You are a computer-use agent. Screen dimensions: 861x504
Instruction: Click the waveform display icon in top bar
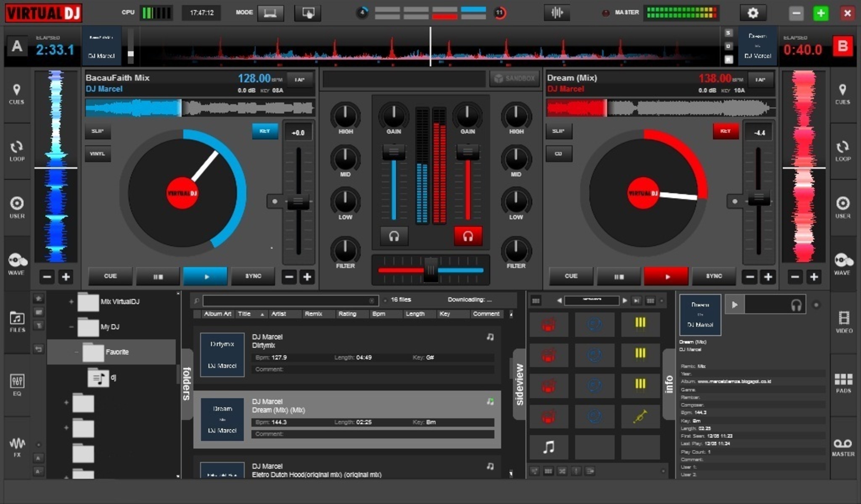[x=557, y=13]
